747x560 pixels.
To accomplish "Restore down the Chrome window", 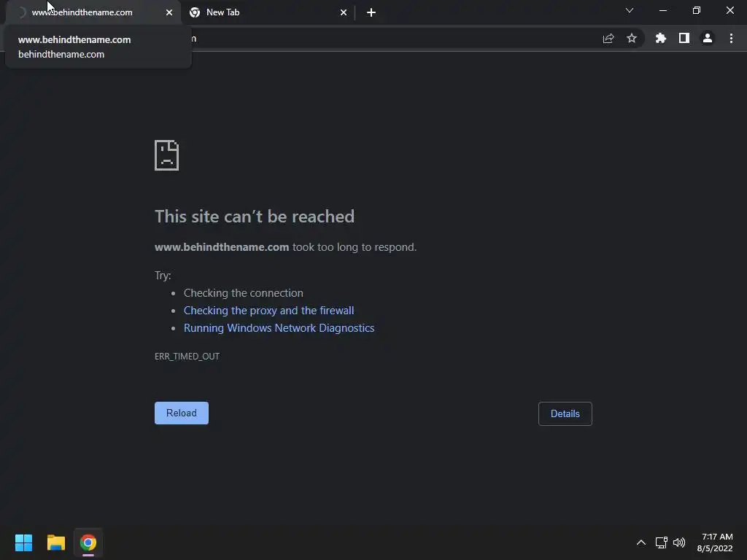I will (697, 10).
